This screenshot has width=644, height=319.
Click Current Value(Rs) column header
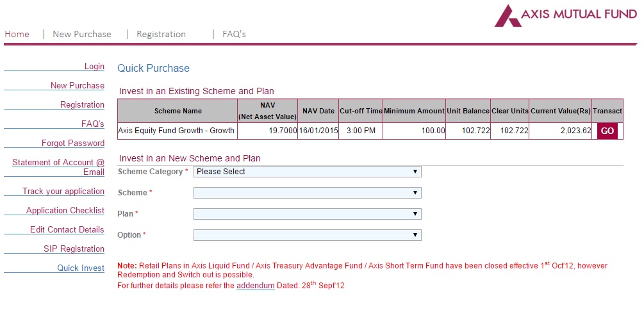pos(560,111)
